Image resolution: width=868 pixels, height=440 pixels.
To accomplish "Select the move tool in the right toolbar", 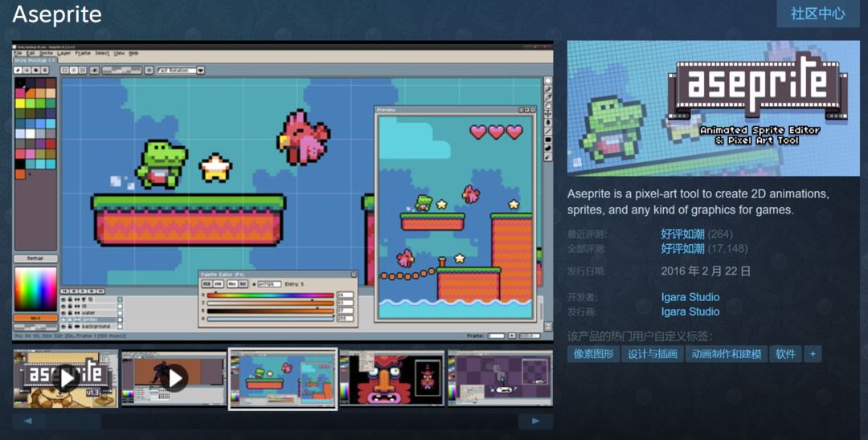I will 548,114.
